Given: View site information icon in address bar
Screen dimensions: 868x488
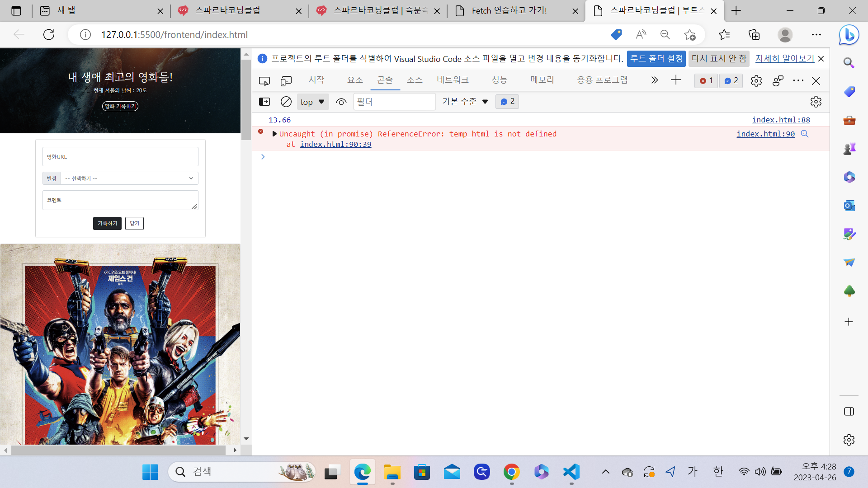Looking at the screenshot, I should point(85,34).
